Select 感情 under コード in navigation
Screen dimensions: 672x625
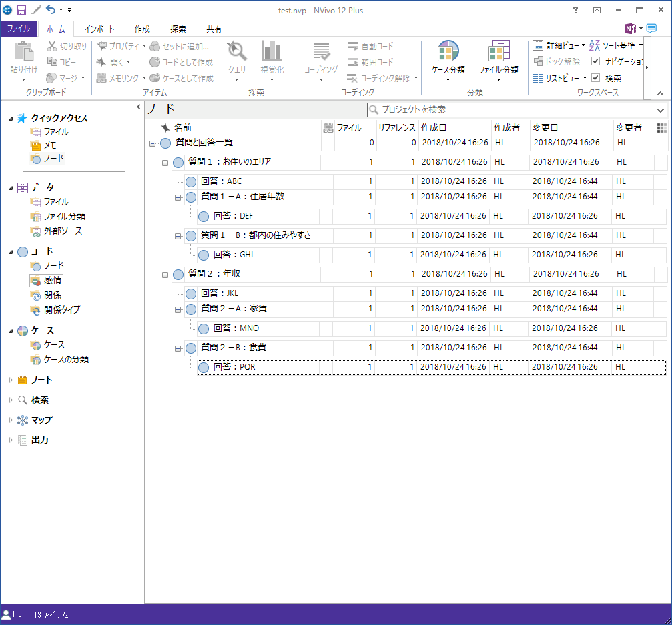point(53,281)
